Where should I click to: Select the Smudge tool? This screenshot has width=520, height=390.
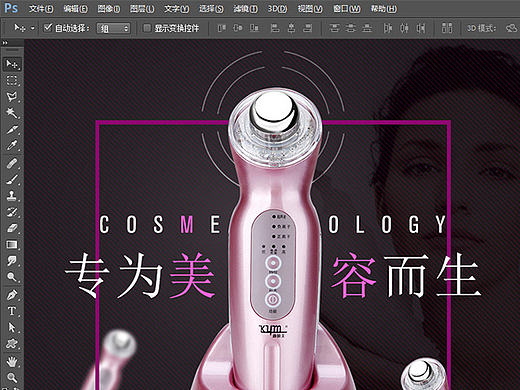(x=12, y=261)
